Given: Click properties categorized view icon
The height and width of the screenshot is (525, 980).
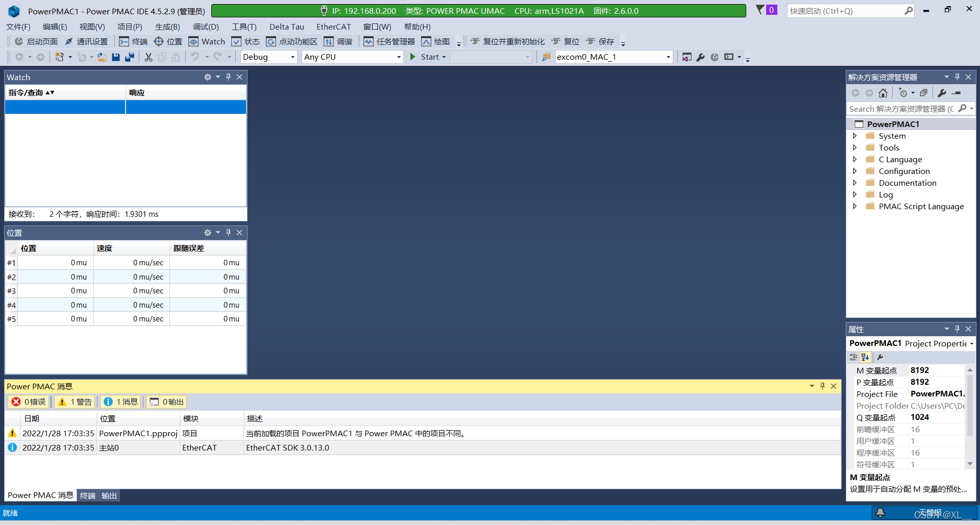Looking at the screenshot, I should 853,357.
